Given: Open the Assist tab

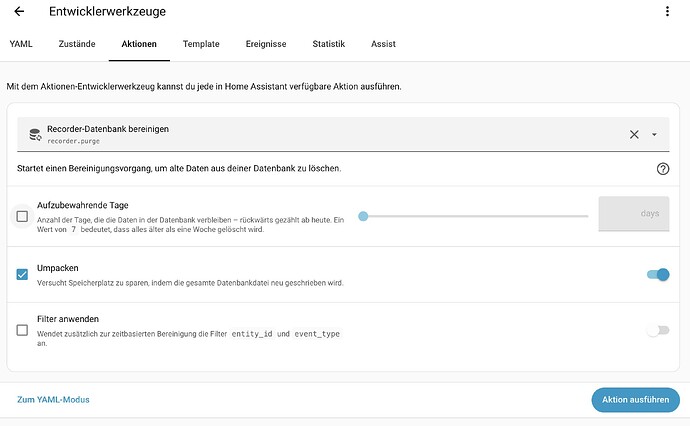Looking at the screenshot, I should pyautogui.click(x=383, y=44).
